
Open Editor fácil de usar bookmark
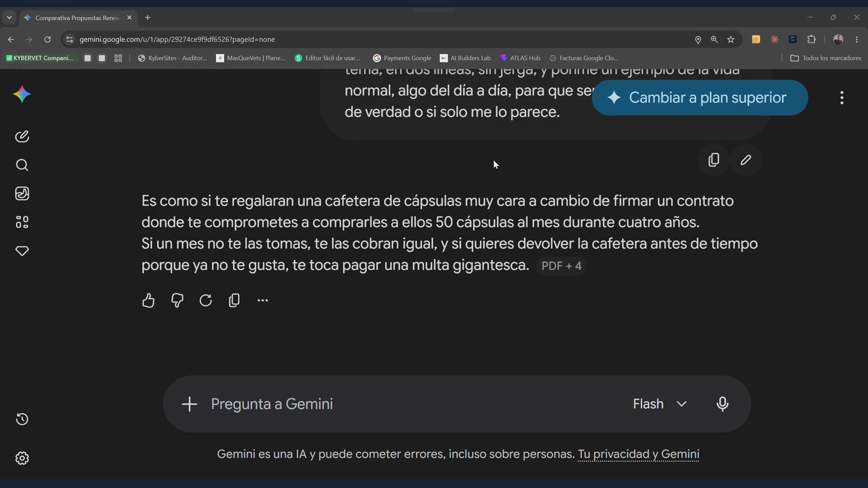pyautogui.click(x=327, y=58)
